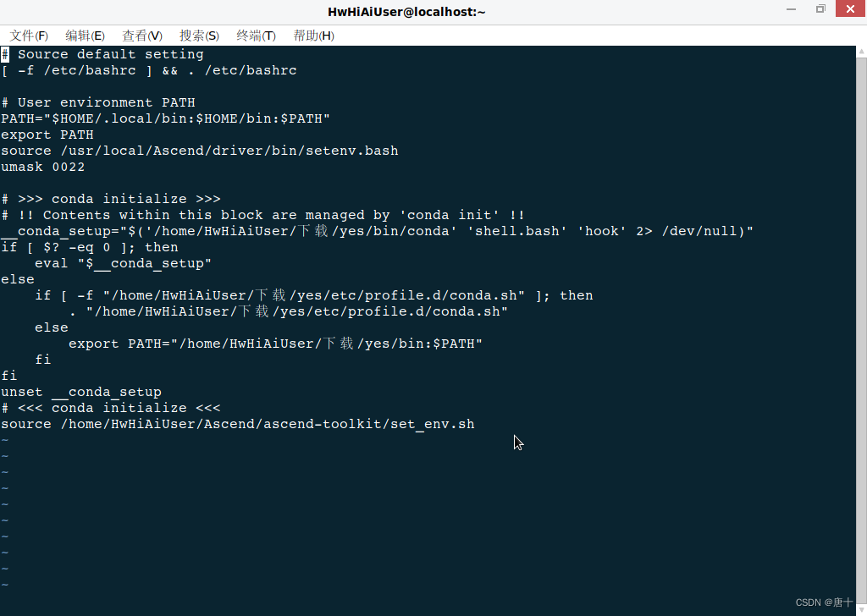The image size is (867, 616).
Task: Open the 终端(T) menu
Action: tap(256, 36)
